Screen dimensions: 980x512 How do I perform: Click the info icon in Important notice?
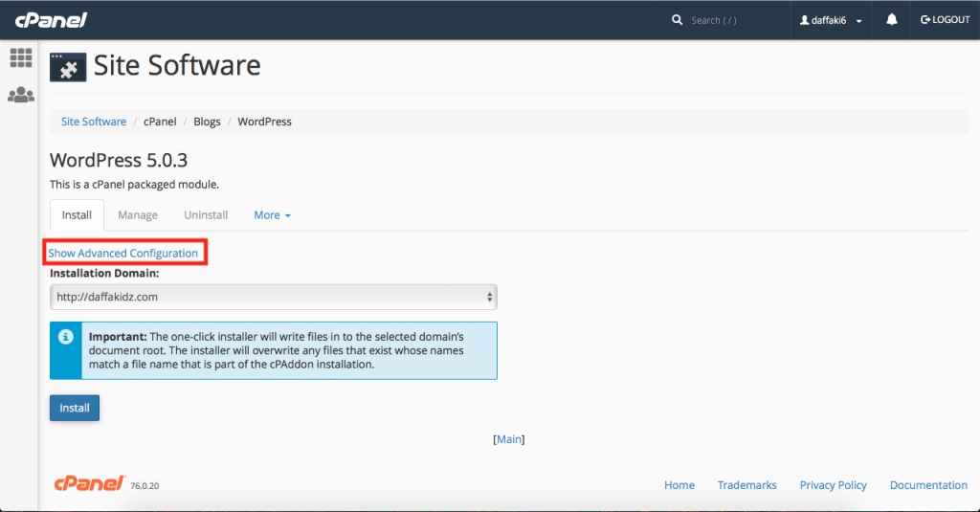(x=66, y=337)
